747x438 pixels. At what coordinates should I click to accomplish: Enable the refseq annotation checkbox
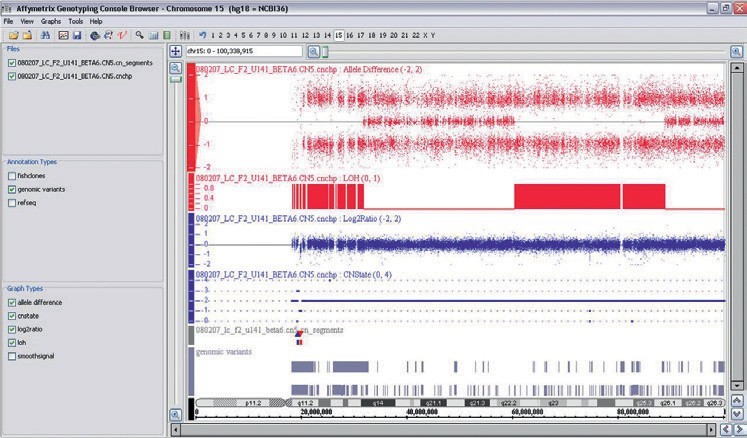click(12, 203)
